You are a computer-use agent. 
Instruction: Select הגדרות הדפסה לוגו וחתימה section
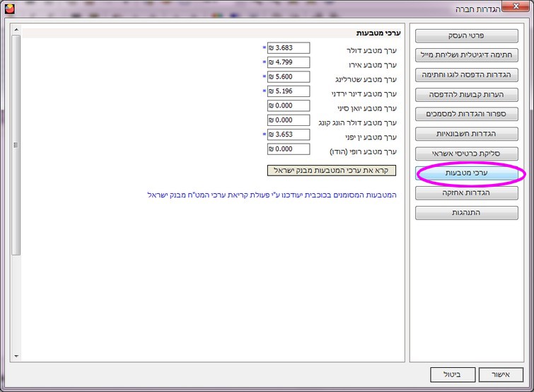pos(466,74)
